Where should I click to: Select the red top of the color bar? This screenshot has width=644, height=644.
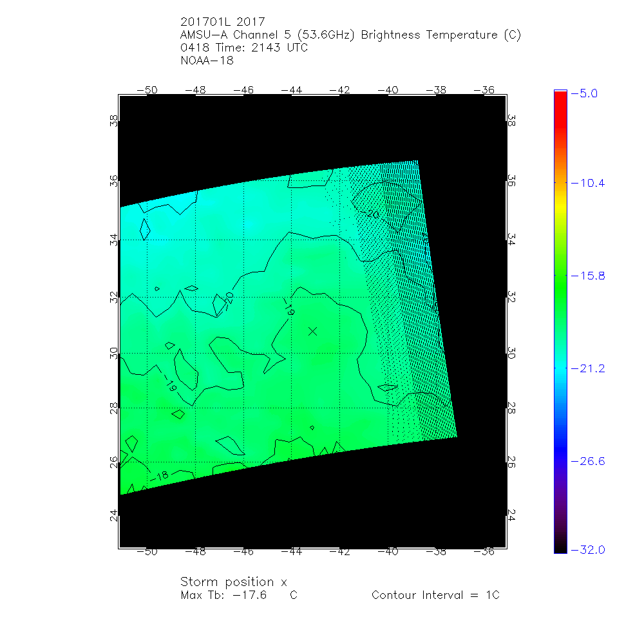(560, 97)
